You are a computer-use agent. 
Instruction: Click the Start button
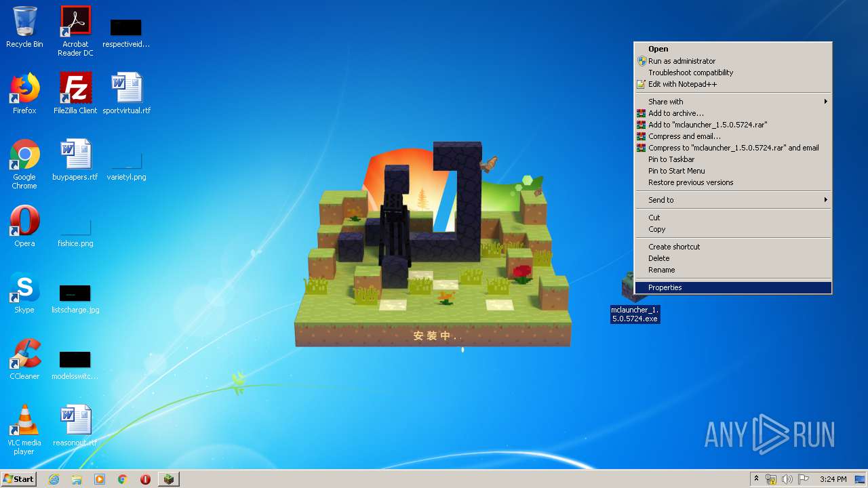(x=19, y=479)
